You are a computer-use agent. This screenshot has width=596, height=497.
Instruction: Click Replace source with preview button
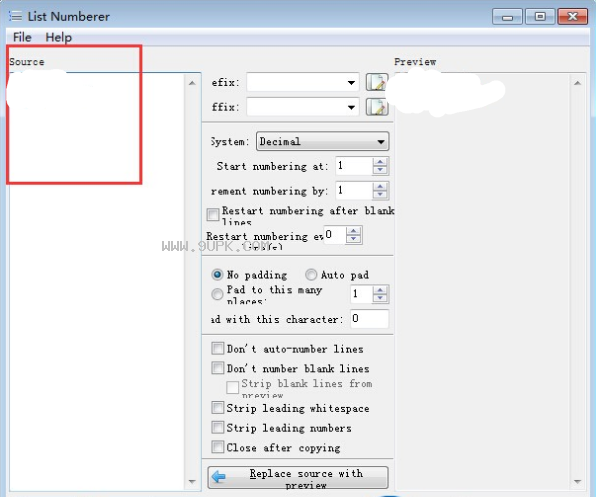298,478
